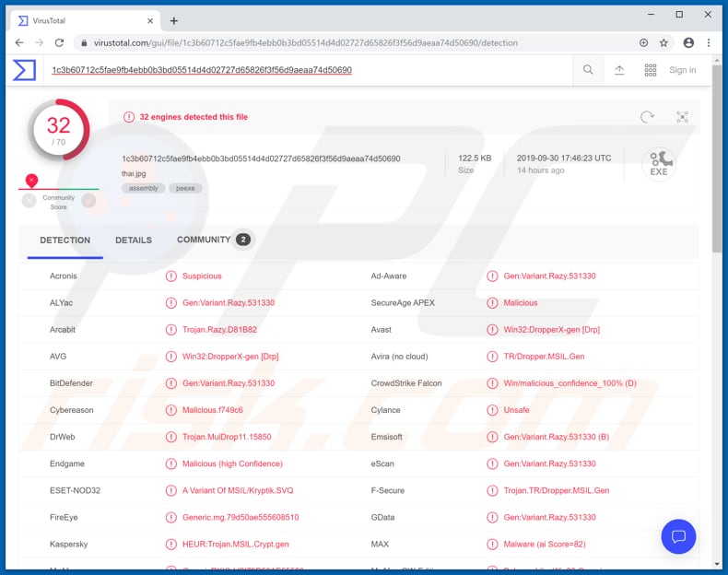Click the Emsisoft engine name
Image resolution: width=728 pixels, height=575 pixels.
pyautogui.click(x=386, y=437)
